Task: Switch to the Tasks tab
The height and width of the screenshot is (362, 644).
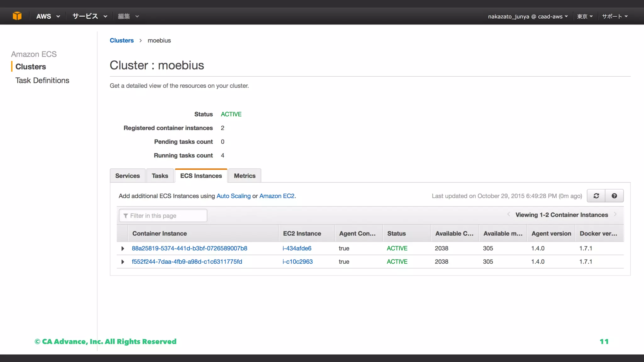Action: (x=160, y=176)
